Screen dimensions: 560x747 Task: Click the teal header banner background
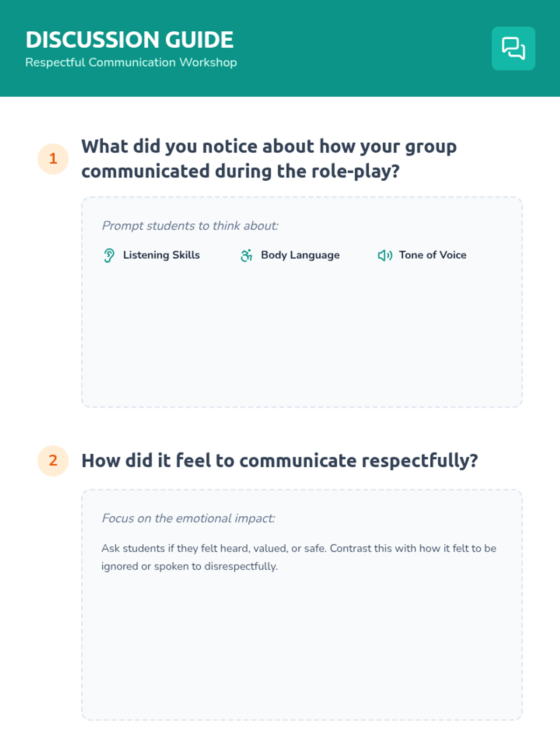point(364,49)
